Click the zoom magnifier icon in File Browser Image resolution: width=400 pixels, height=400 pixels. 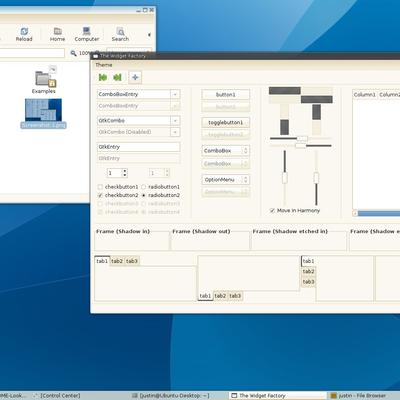[x=73, y=53]
